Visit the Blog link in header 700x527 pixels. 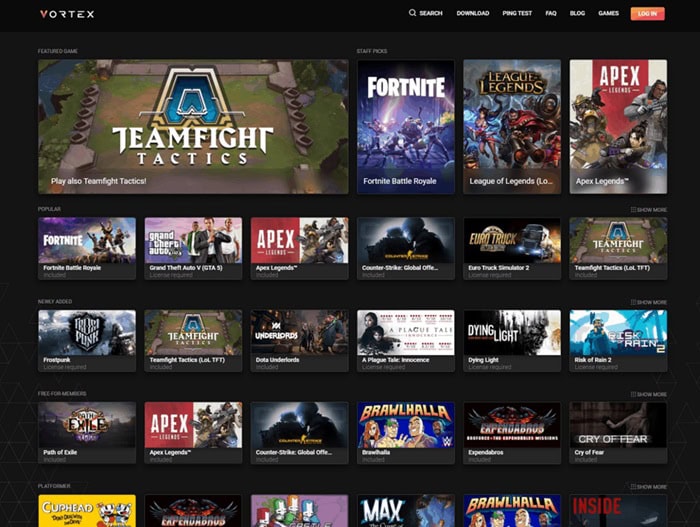[x=577, y=14]
